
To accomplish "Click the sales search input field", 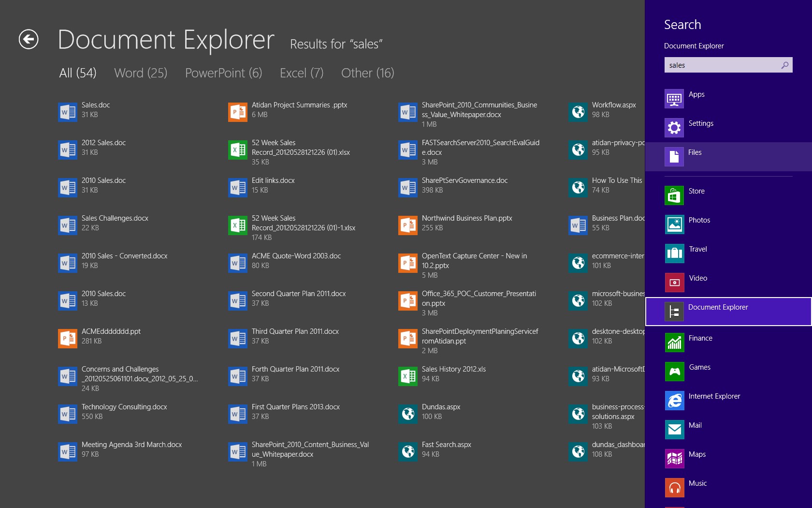I will [x=728, y=65].
